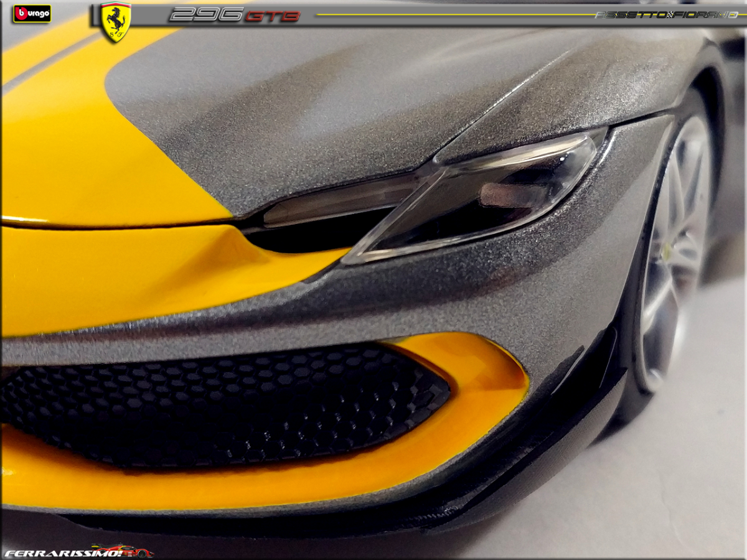Click the Assetto Fiorano label

click(x=666, y=14)
